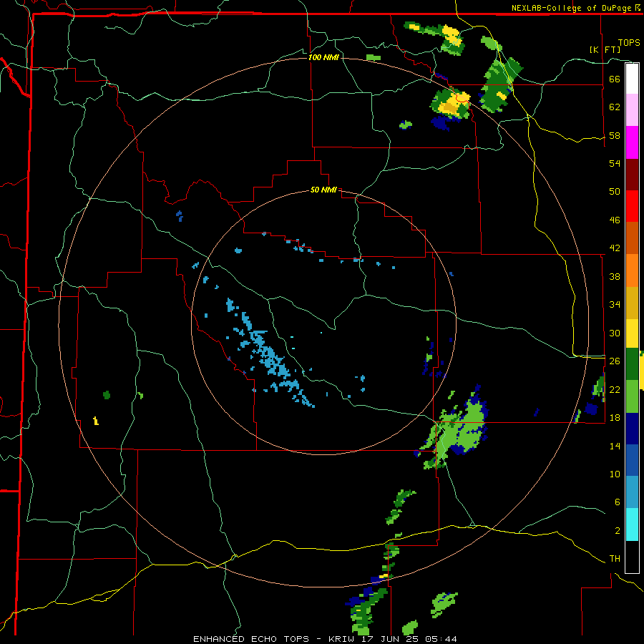Click the white color swatch in the tops legend
The image size is (644, 644).
pos(632,79)
